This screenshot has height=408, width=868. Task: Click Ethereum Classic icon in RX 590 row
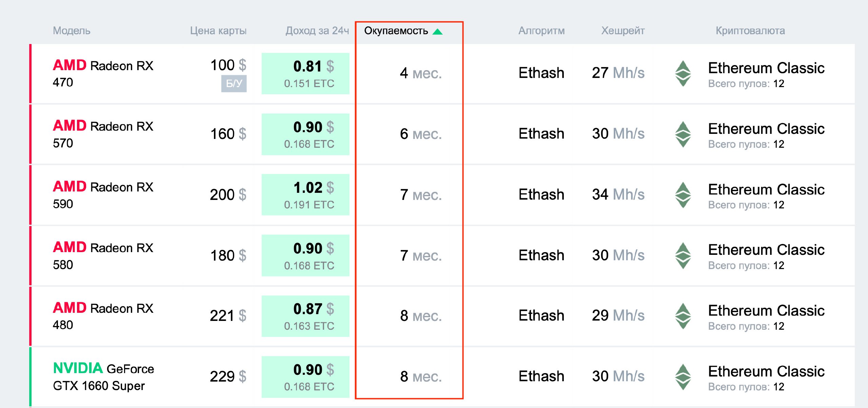683,195
